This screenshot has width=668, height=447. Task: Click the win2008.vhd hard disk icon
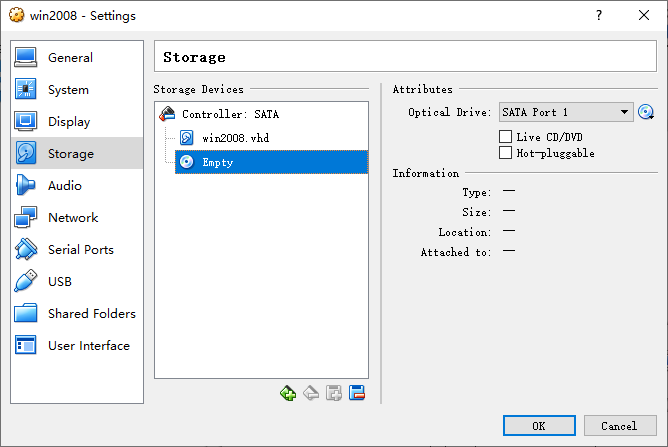coord(187,138)
